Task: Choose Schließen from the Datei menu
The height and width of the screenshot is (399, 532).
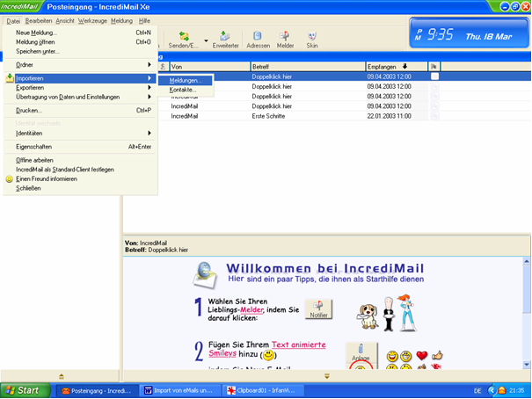Action: point(80,188)
